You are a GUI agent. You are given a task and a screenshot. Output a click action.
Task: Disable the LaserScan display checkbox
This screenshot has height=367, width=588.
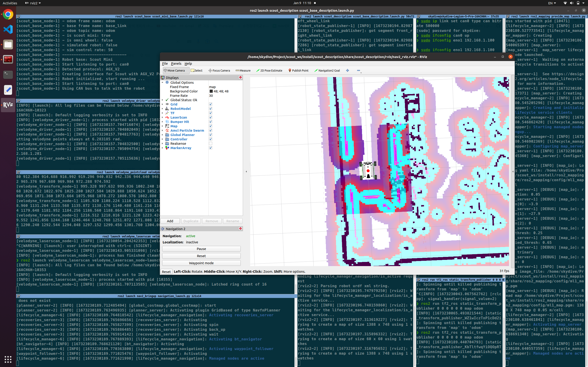pyautogui.click(x=210, y=117)
